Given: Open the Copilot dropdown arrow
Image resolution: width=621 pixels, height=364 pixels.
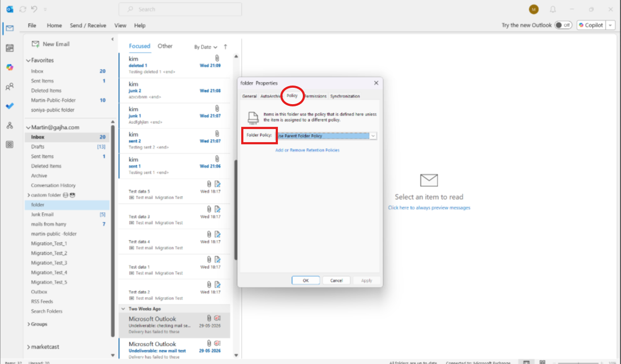Looking at the screenshot, I should 610,25.
